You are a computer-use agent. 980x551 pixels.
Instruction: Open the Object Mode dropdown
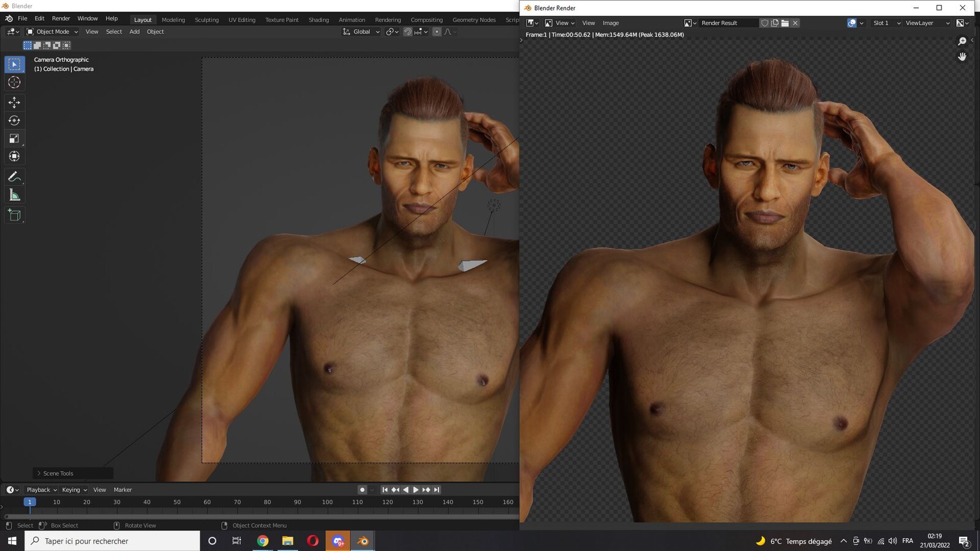[52, 32]
